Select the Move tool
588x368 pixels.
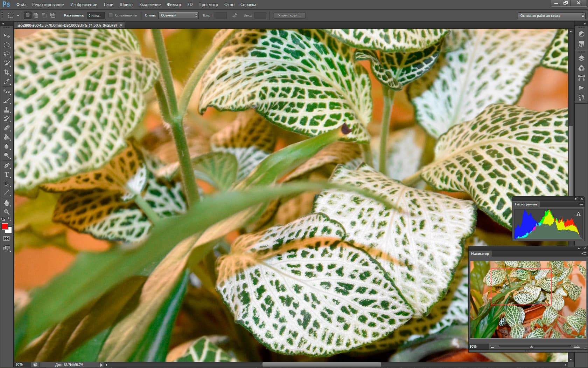(x=7, y=36)
